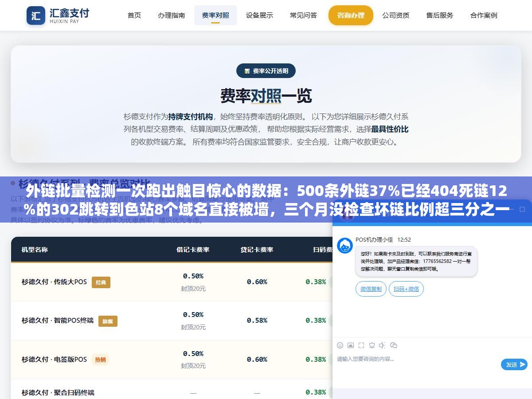Open the 合作案例 nav item

pyautogui.click(x=484, y=15)
